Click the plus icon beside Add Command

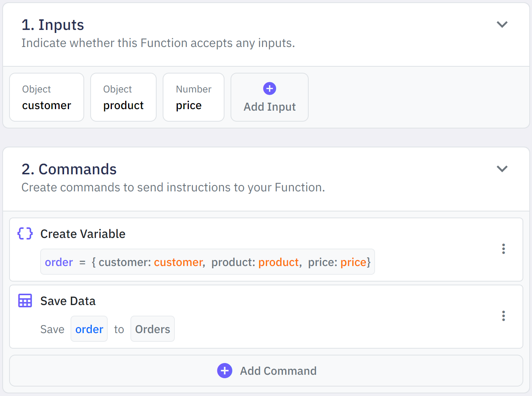pos(224,371)
